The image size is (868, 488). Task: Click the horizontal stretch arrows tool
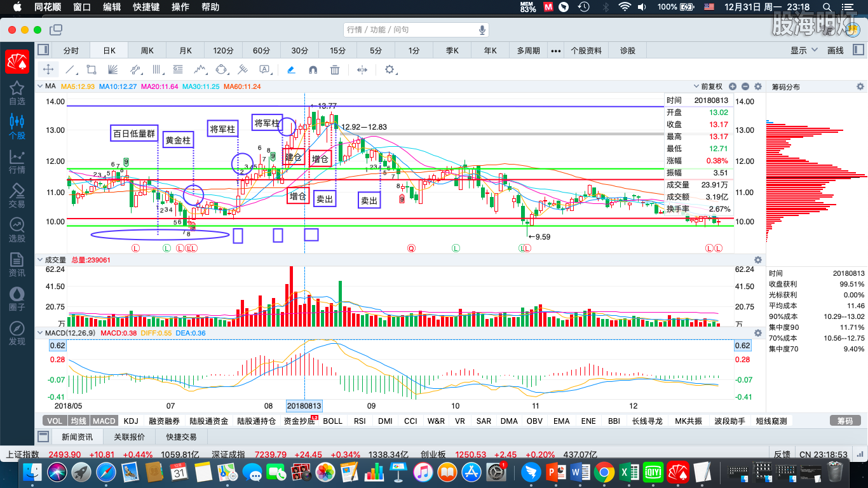(362, 70)
